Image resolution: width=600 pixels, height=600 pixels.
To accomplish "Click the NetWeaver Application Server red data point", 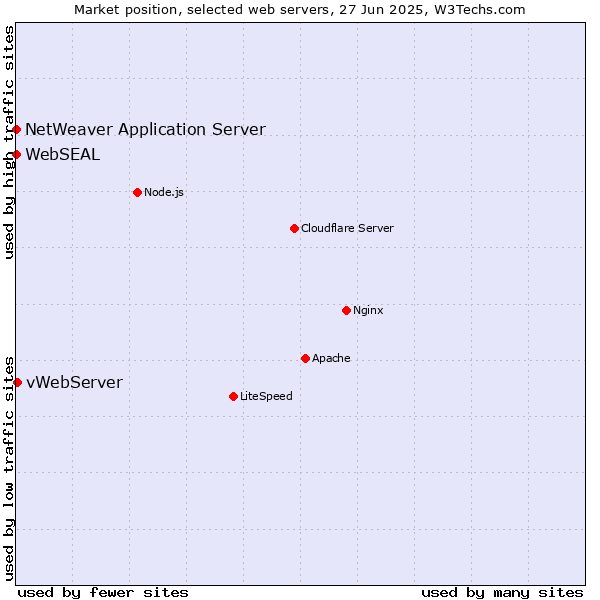I will [16, 130].
